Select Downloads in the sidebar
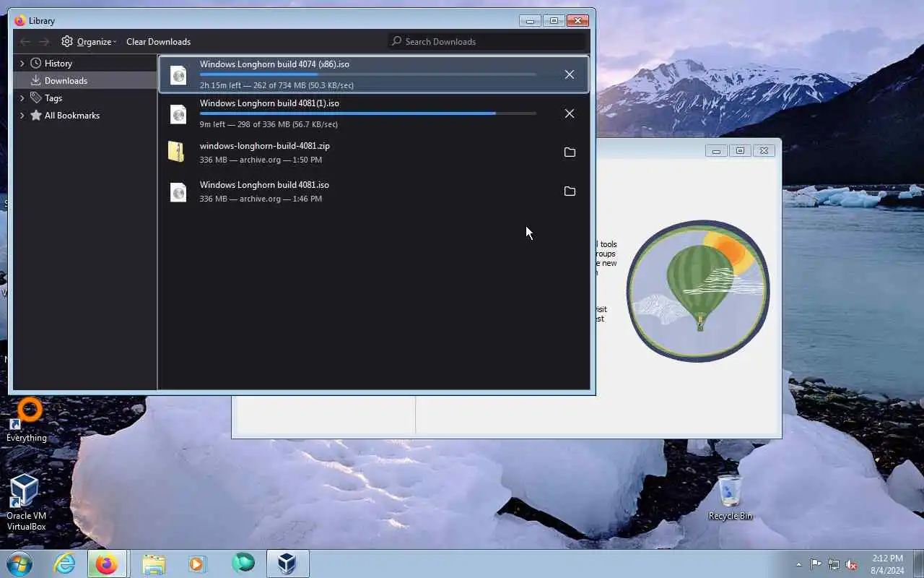The image size is (924, 578). tap(66, 81)
